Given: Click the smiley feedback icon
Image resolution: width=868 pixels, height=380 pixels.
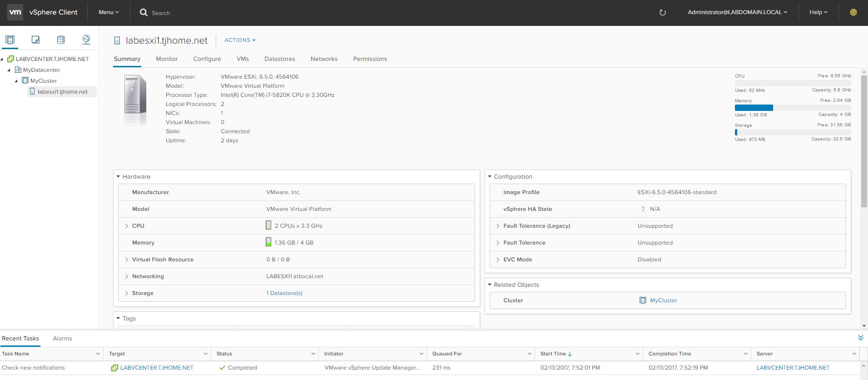Looking at the screenshot, I should (853, 12).
